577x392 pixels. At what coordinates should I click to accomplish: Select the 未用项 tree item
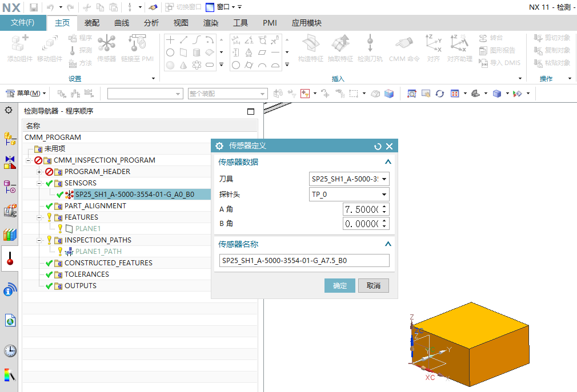click(x=54, y=149)
